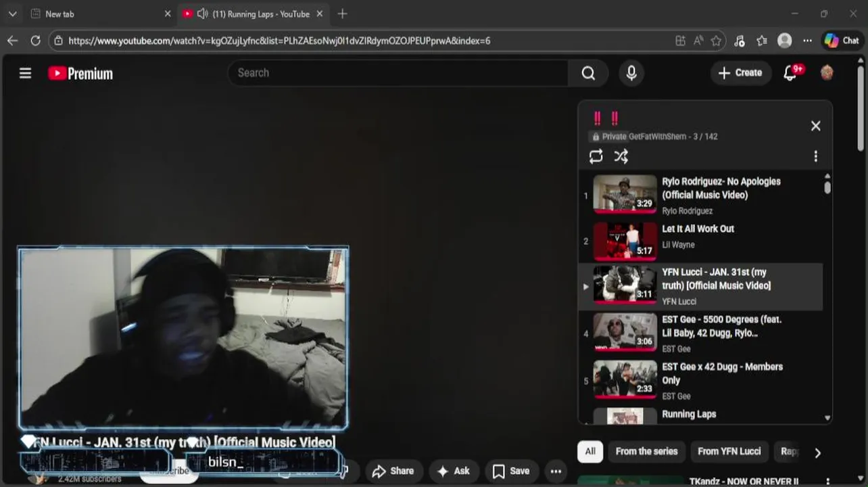868x487 pixels.
Task: Focus the YouTube search field
Action: [399, 73]
